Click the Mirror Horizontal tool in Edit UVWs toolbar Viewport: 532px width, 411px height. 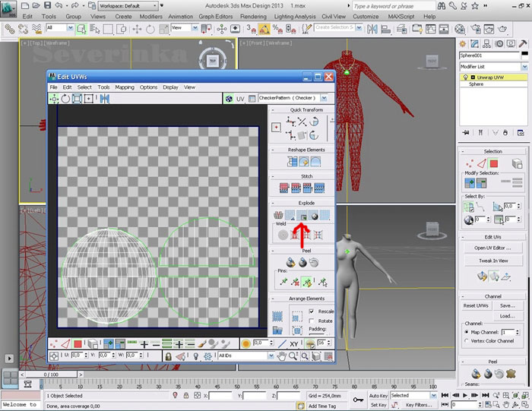(x=103, y=99)
